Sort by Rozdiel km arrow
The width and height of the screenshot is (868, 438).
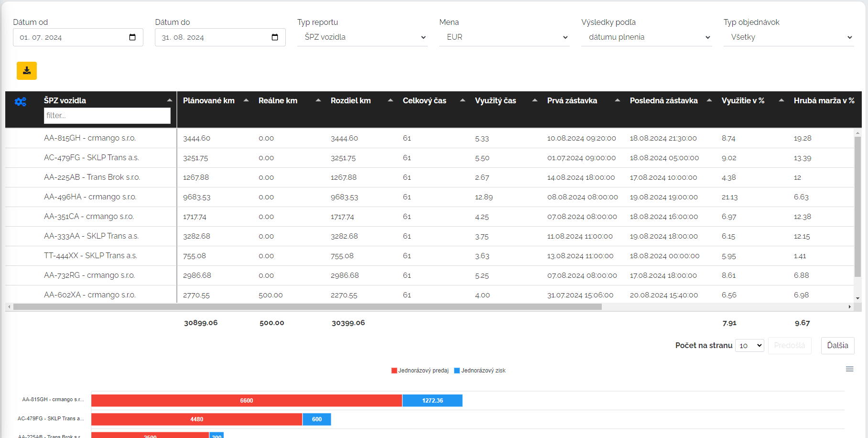(391, 100)
